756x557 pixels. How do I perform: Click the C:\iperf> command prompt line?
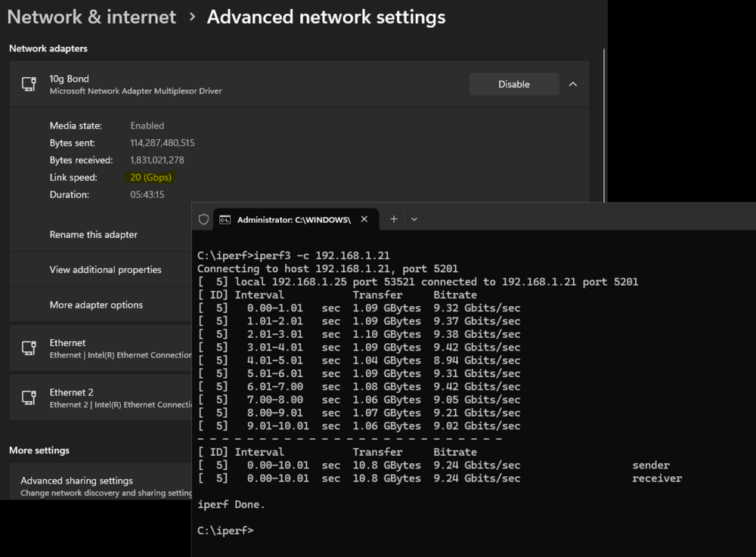225,531
